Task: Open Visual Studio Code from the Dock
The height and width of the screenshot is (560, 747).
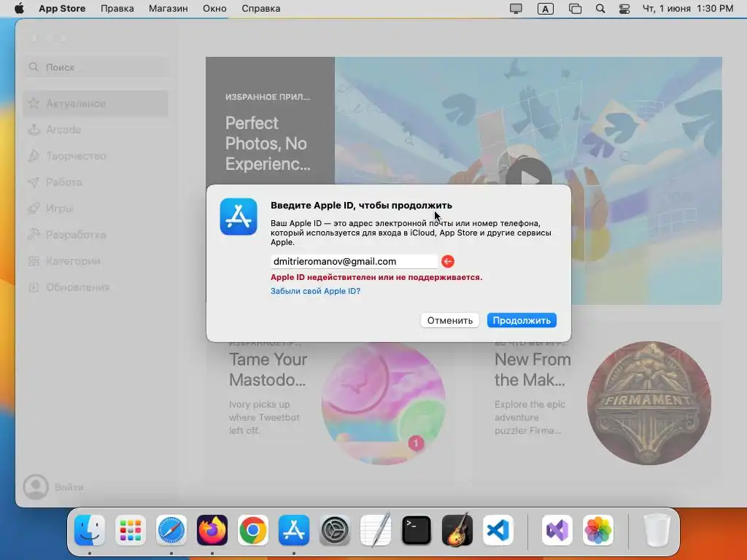Action: point(498,530)
